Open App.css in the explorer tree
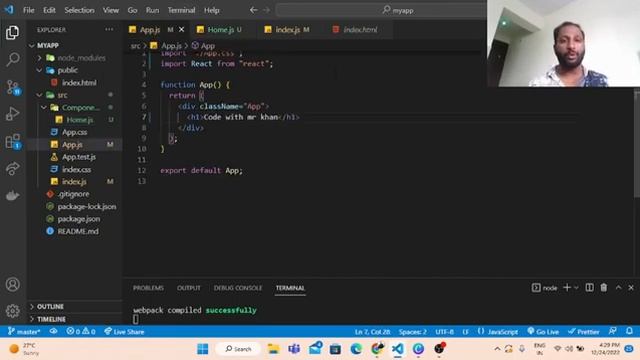 [74, 132]
